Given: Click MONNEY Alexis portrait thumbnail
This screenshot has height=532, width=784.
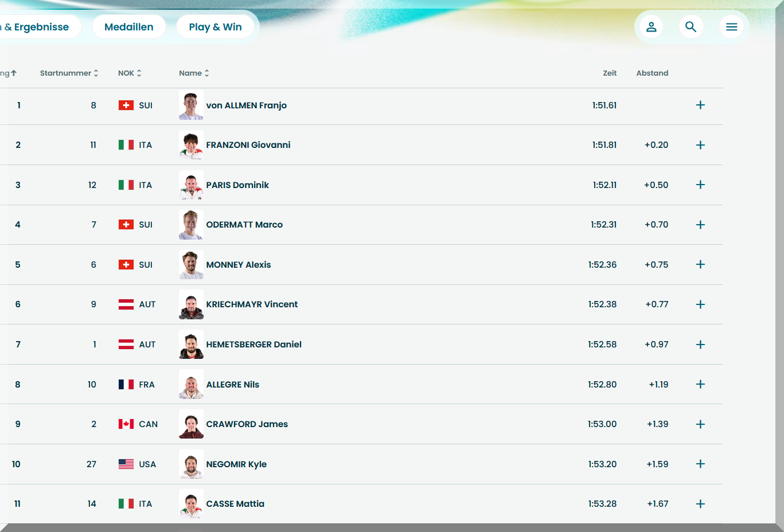Looking at the screenshot, I should point(191,265).
